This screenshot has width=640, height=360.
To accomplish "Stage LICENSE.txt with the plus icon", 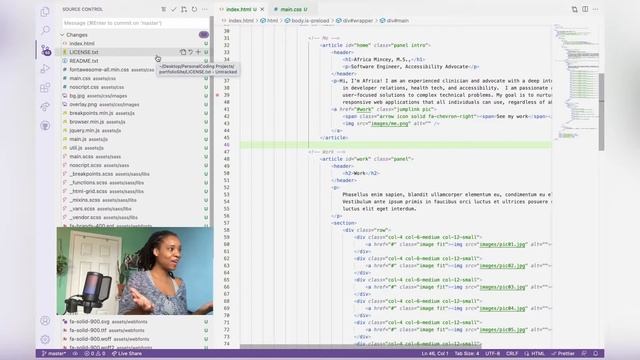I will [x=198, y=52].
